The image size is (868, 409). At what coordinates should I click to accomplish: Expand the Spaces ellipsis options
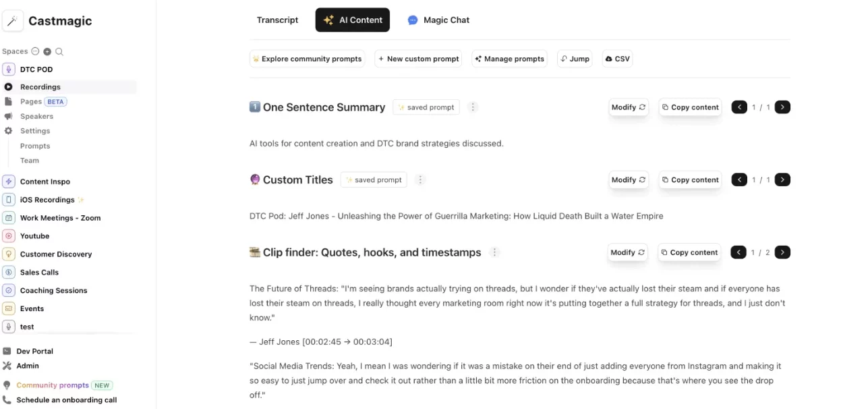(x=35, y=51)
